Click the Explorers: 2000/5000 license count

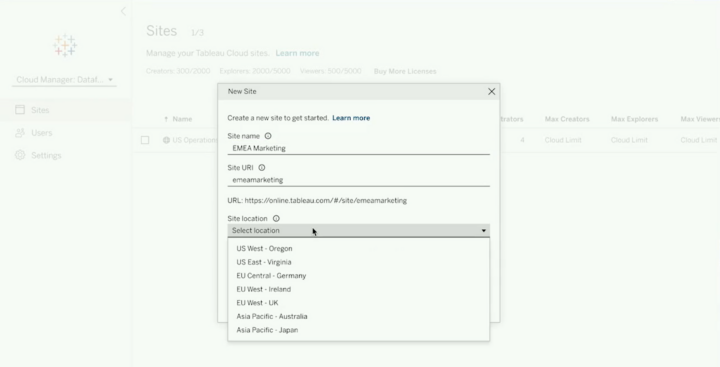tap(255, 71)
